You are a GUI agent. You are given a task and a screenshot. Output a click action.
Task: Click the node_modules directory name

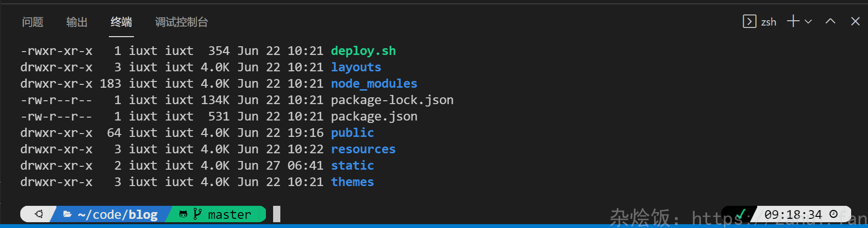374,84
